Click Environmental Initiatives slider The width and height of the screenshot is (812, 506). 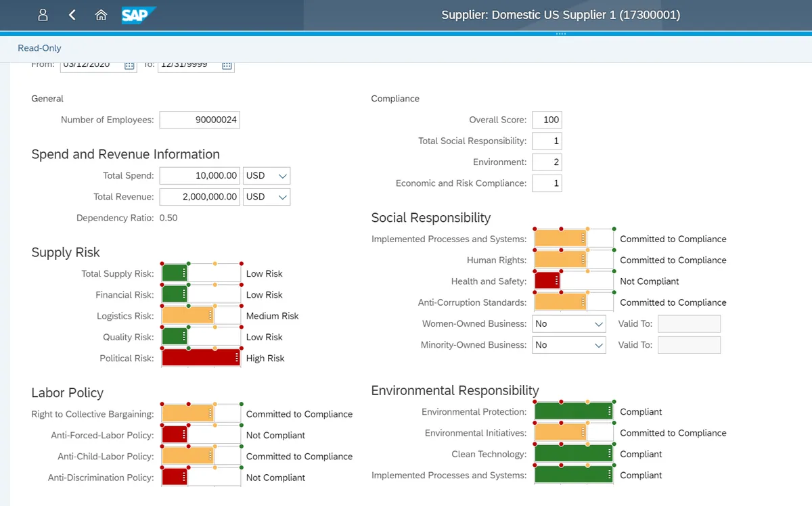pos(574,433)
